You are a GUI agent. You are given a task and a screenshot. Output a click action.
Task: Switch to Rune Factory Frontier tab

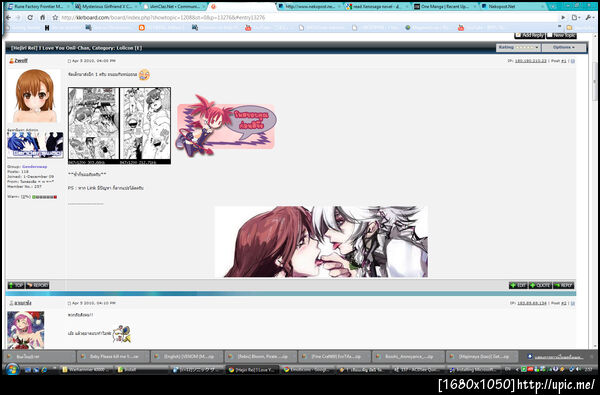pyautogui.click(x=38, y=7)
